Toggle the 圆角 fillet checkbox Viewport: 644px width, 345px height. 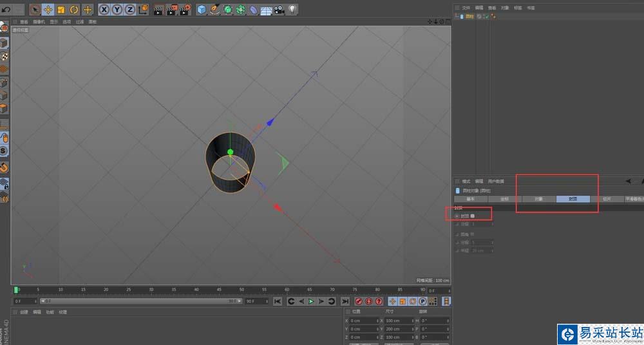click(x=472, y=234)
